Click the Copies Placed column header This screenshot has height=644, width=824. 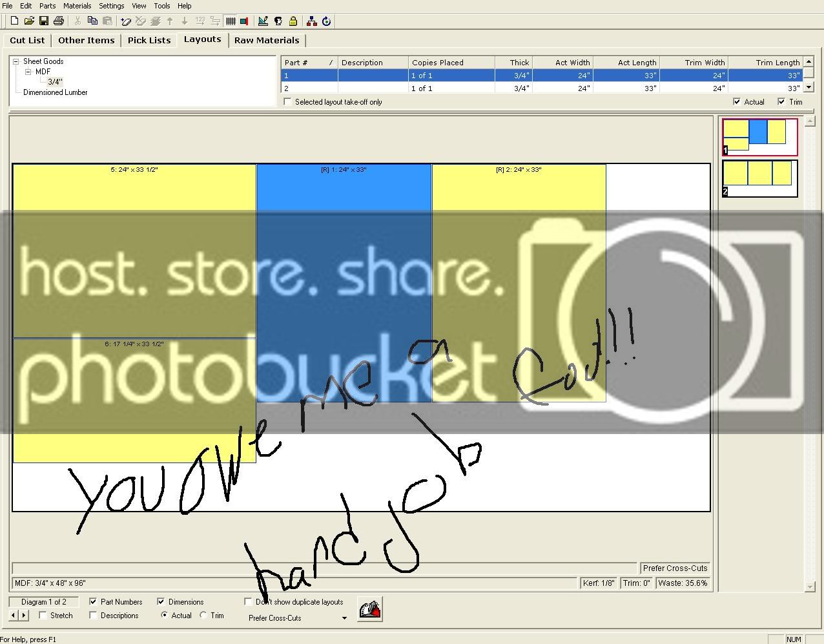451,63
